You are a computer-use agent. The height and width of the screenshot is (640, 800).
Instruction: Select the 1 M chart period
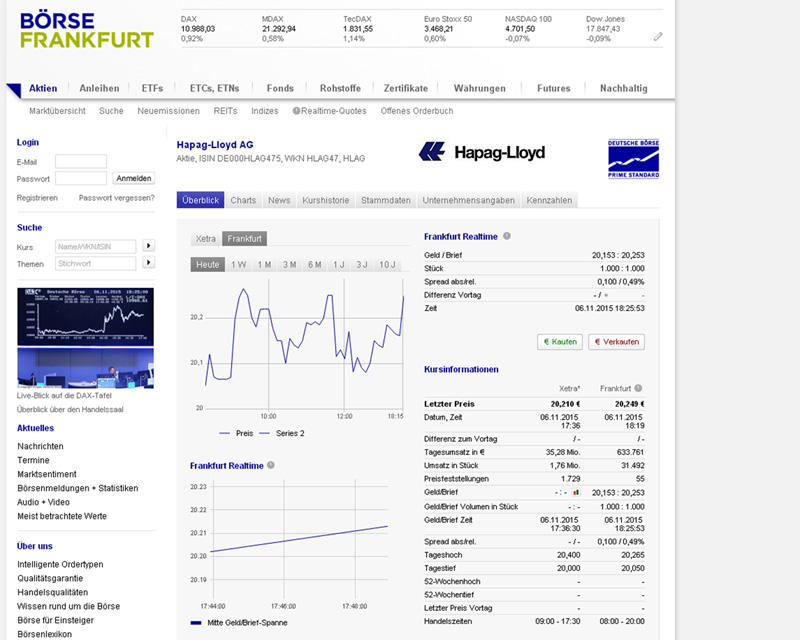pos(264,264)
